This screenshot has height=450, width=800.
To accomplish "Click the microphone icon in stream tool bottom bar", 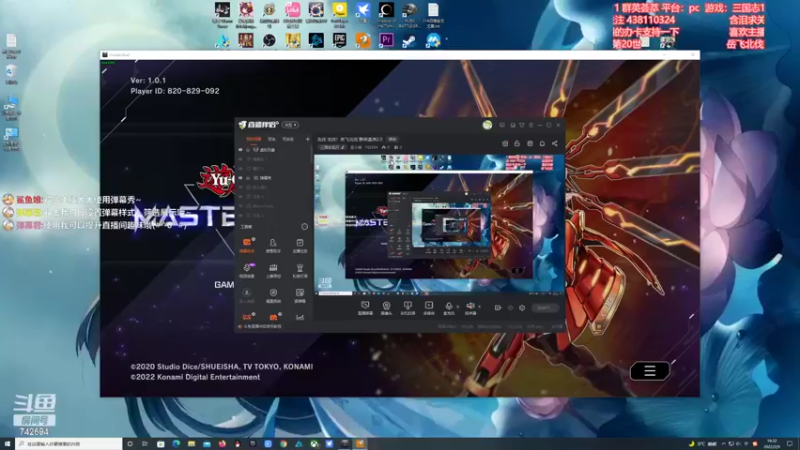I will [x=448, y=308].
